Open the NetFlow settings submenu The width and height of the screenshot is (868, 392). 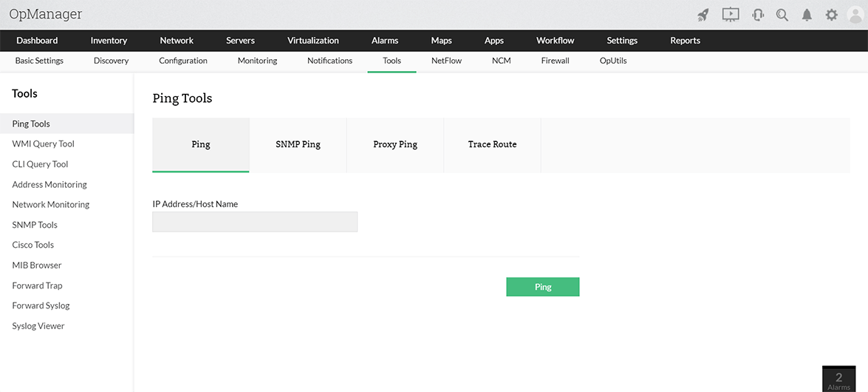(x=446, y=61)
